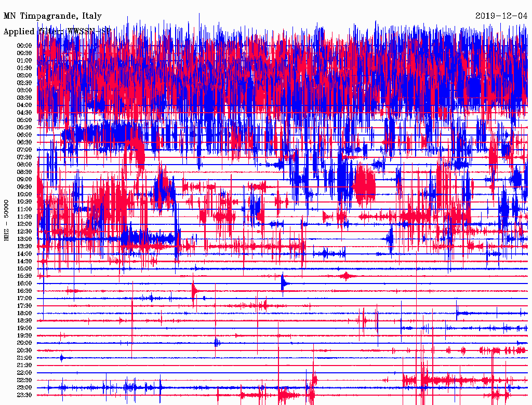This screenshot has height=405, width=532.
Task: Click the blue event on 21:00 trace
Action: [x=62, y=358]
